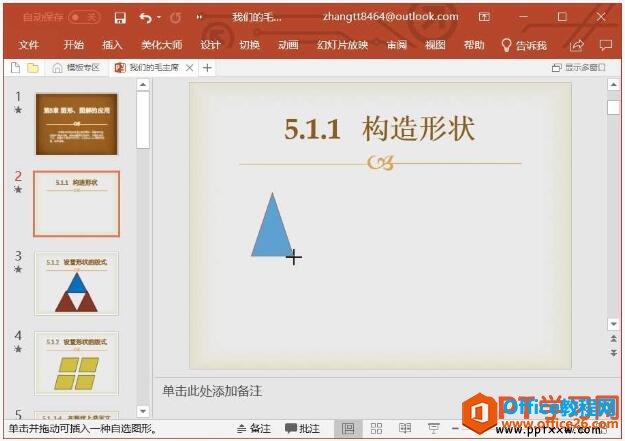Open the 幻灯片放映 tab
The height and width of the screenshot is (441, 625).
tap(342, 45)
